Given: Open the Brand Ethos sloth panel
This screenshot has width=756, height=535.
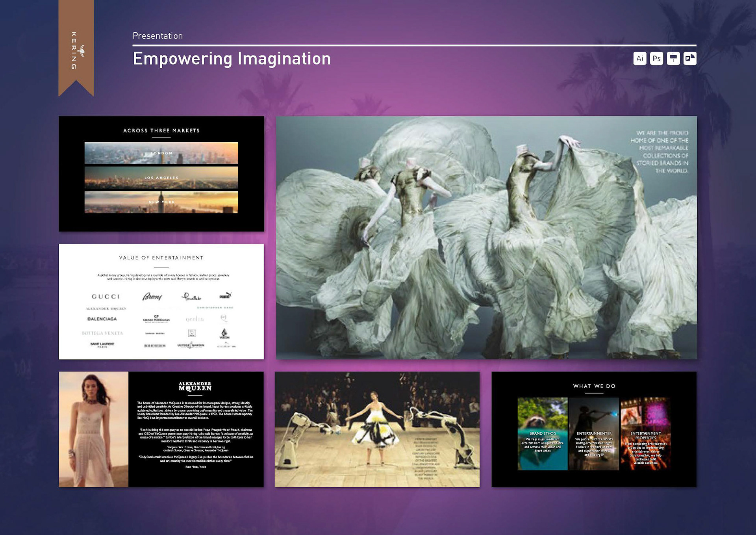Looking at the screenshot, I should pyautogui.click(x=542, y=433).
